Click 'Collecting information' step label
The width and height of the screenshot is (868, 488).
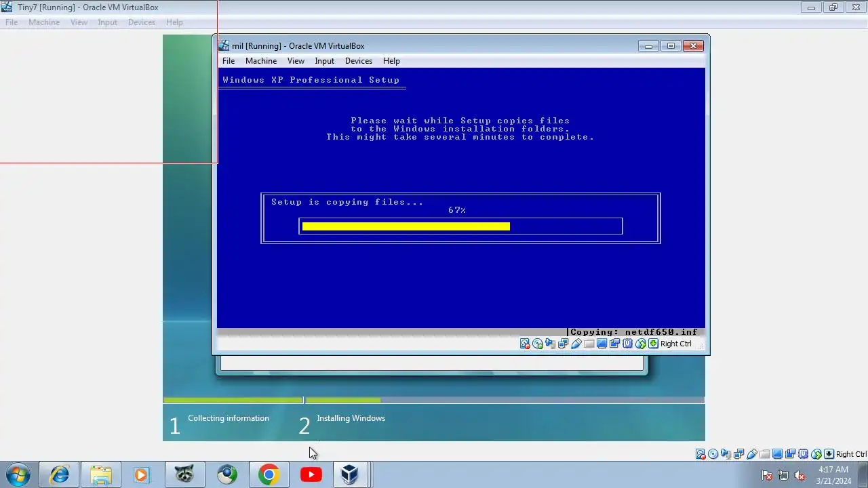229,418
